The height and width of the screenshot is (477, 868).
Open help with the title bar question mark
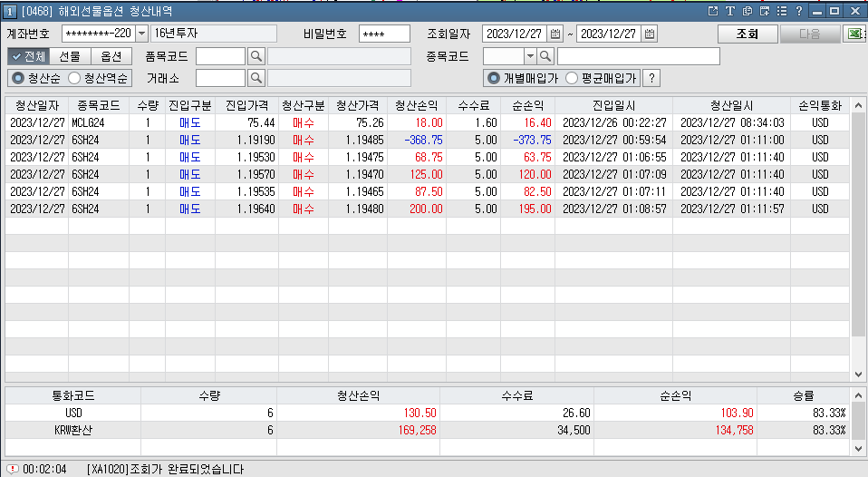(799, 11)
